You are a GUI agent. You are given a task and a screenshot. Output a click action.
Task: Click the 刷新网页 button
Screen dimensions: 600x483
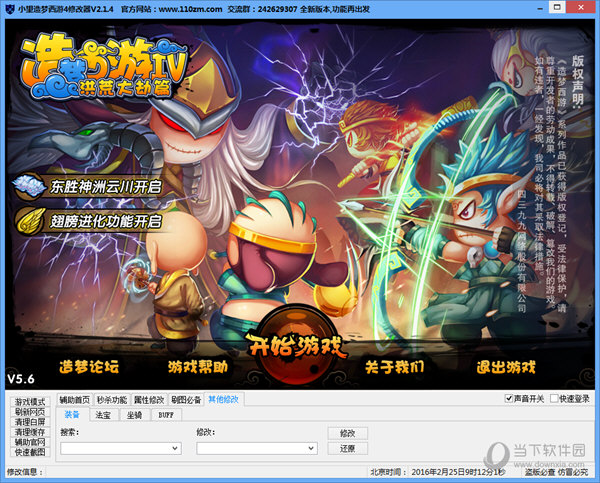tap(30, 412)
